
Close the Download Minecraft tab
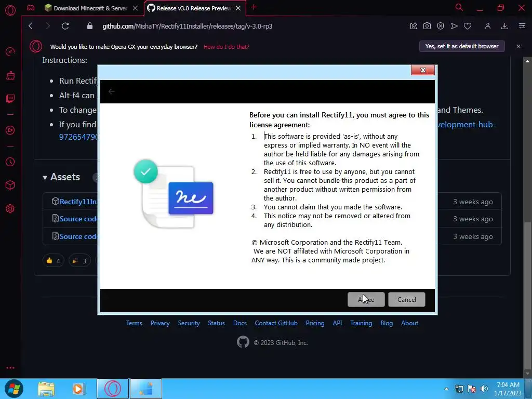click(x=136, y=8)
